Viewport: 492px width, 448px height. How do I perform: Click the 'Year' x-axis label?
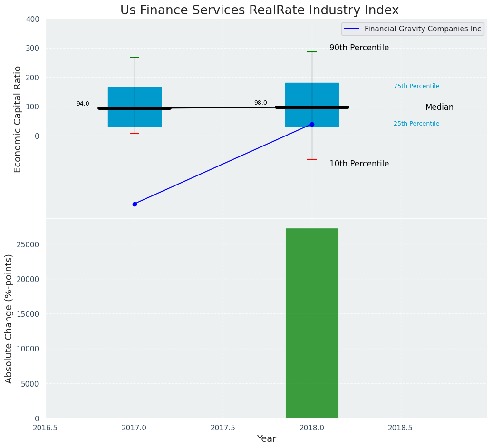click(266, 439)
